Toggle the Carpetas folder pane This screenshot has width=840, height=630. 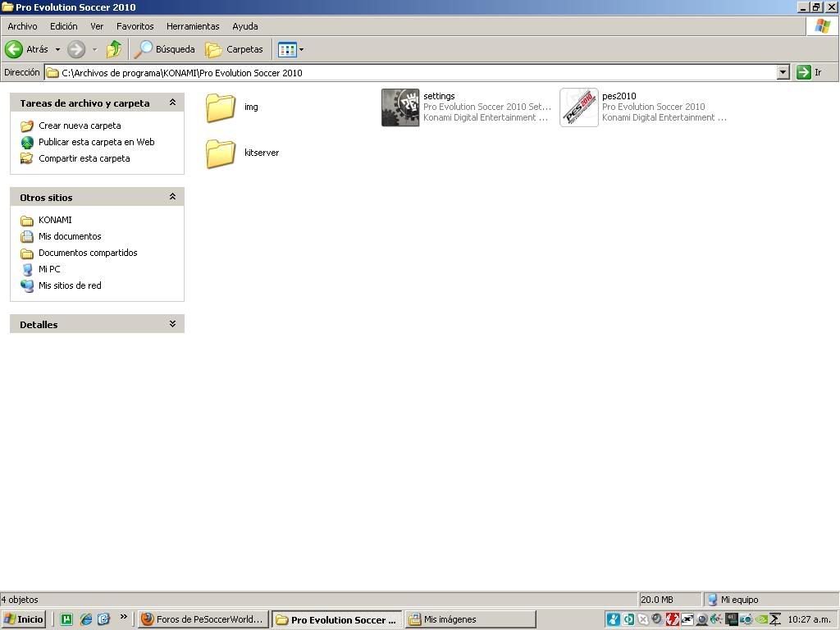[235, 49]
